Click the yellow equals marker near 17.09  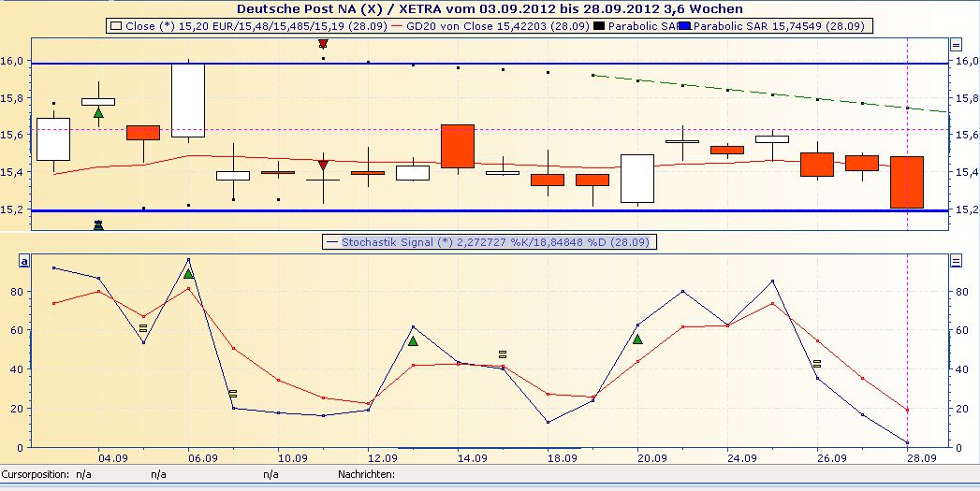[503, 354]
